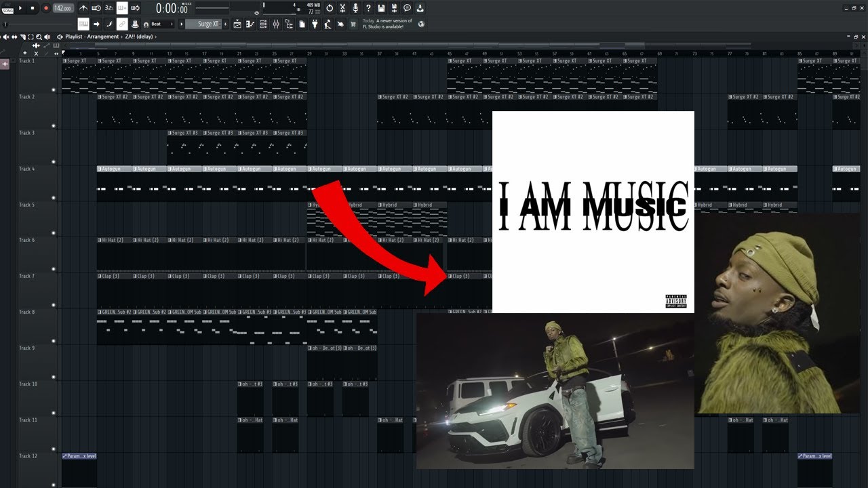Click the magnet global snap icon

point(146,24)
